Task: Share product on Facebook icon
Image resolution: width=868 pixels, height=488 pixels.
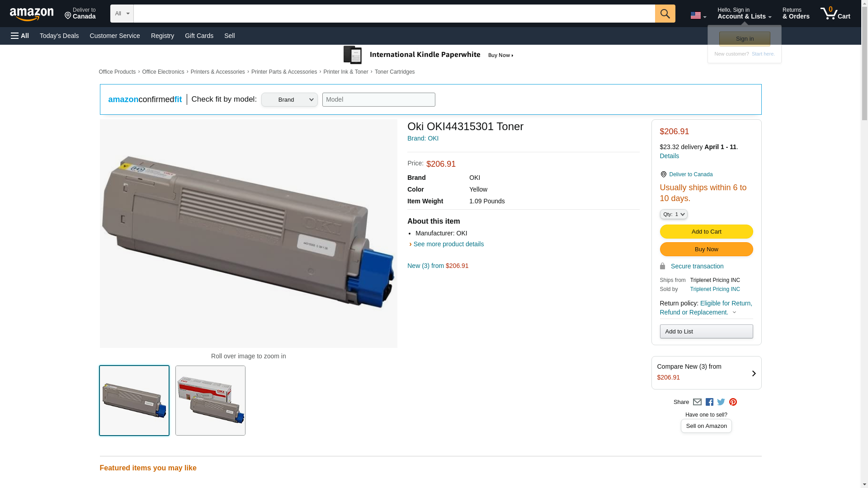Action: (x=709, y=402)
